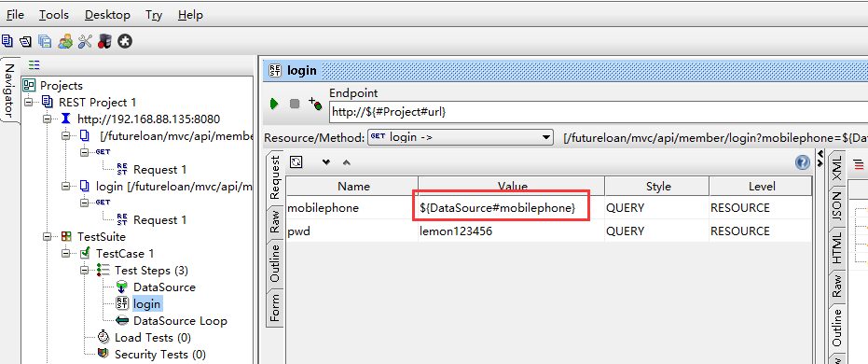Click the server with red dot toolbar icon

[x=104, y=41]
